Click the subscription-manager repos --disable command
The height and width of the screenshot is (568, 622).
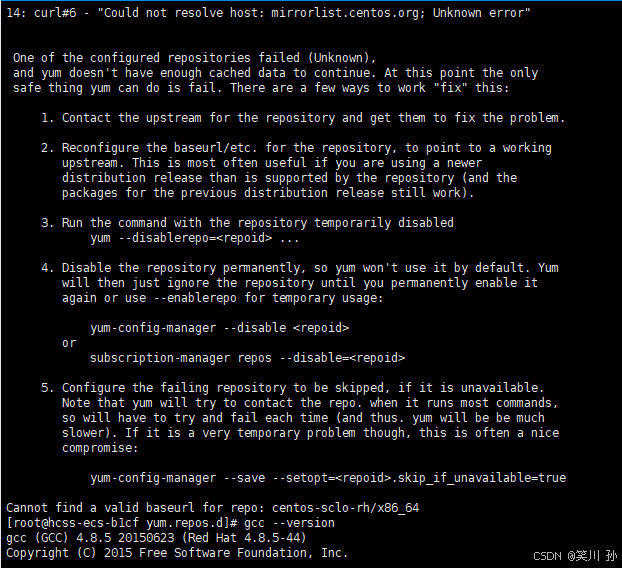[247, 358]
